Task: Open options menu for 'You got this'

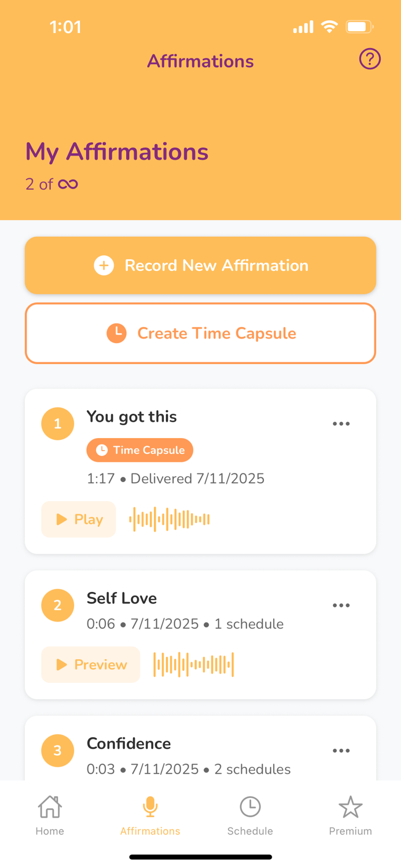Action: point(341,424)
